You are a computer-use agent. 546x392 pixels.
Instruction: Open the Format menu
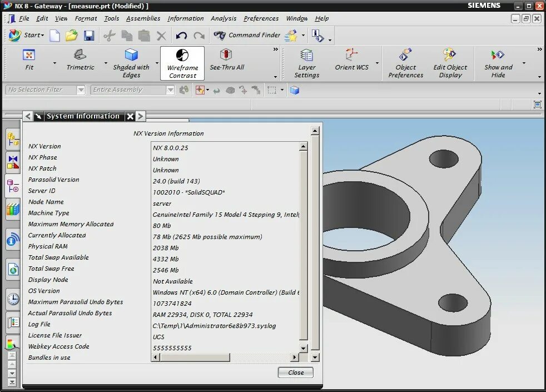click(x=86, y=18)
